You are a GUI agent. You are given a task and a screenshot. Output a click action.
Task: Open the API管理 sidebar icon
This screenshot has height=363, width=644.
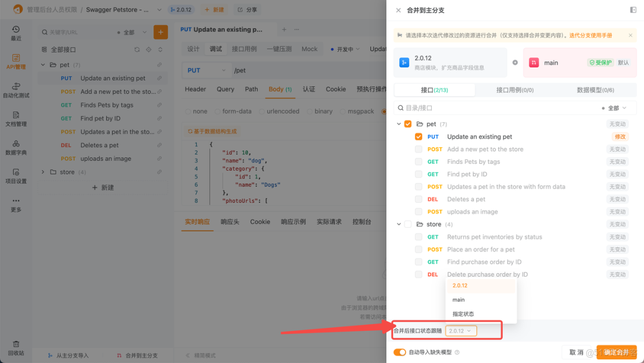pyautogui.click(x=16, y=60)
